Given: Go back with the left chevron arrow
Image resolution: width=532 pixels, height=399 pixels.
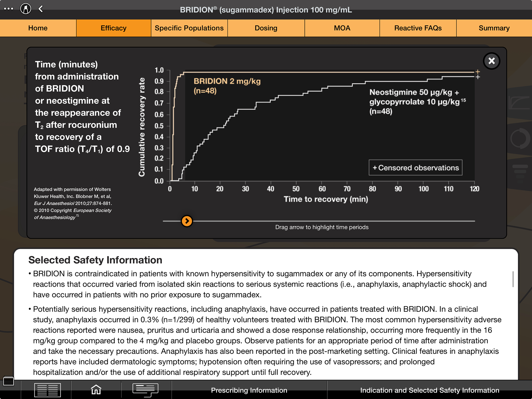Looking at the screenshot, I should pos(41,9).
